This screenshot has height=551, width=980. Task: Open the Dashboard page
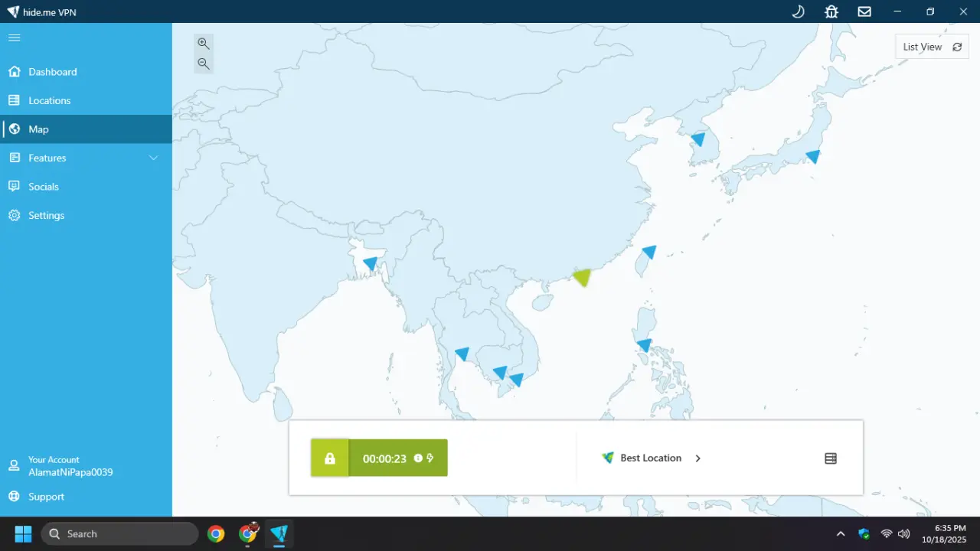pyautogui.click(x=86, y=72)
